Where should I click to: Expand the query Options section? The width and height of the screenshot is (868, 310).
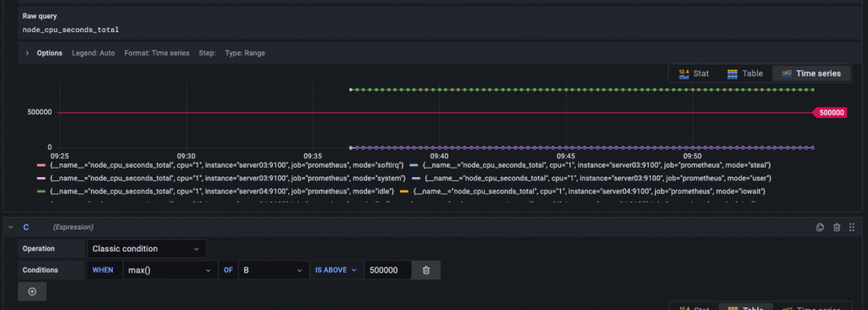pyautogui.click(x=27, y=53)
